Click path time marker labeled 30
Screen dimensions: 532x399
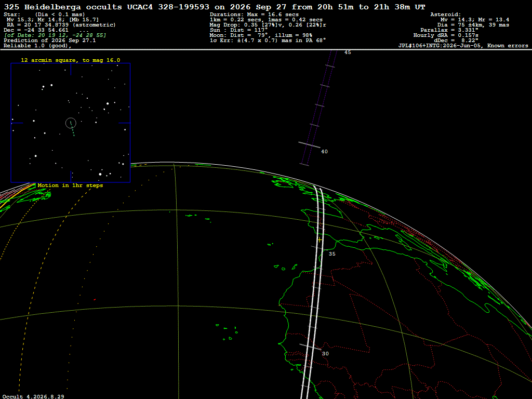[x=325, y=353]
